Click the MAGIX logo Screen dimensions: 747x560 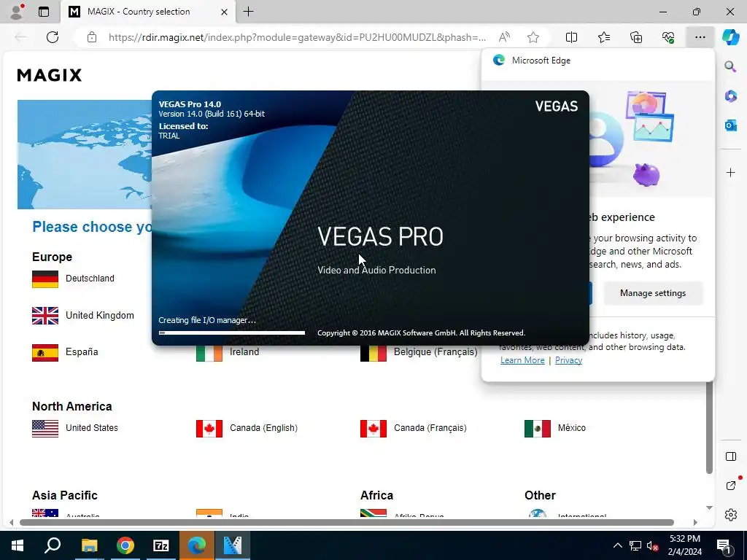click(50, 75)
